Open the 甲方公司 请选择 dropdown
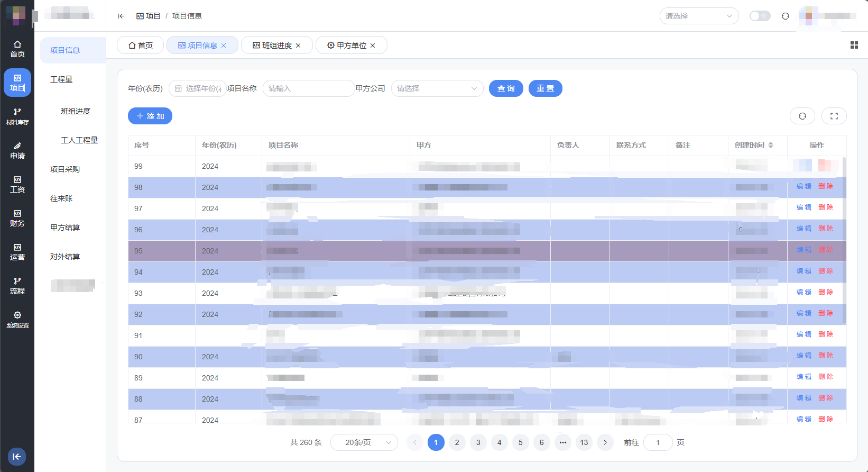The width and height of the screenshot is (868, 472). (438, 88)
